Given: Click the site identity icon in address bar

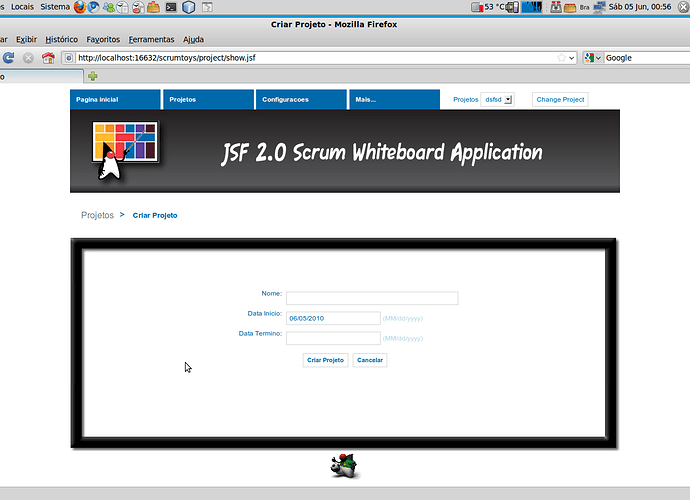Looking at the screenshot, I should pyautogui.click(x=68, y=58).
